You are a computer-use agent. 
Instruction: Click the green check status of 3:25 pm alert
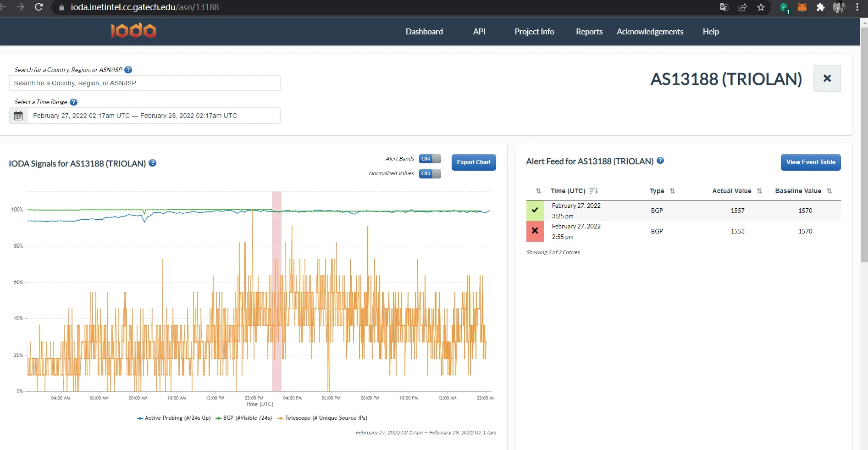pos(535,211)
